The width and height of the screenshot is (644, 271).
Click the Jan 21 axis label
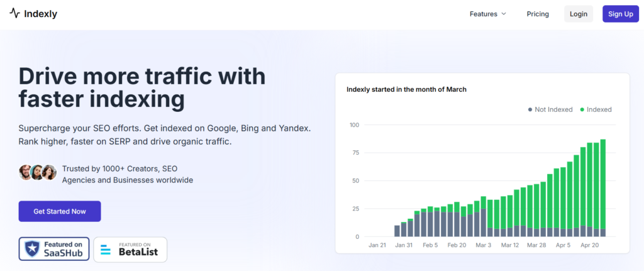click(377, 246)
